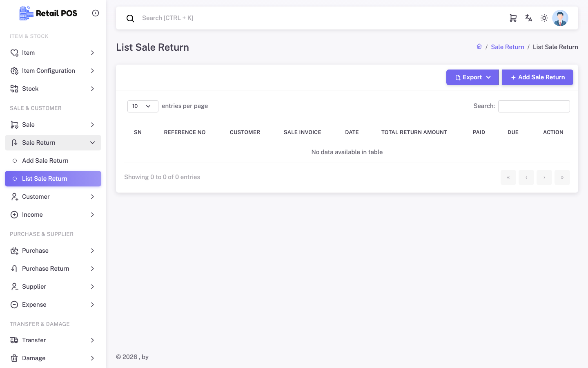Image resolution: width=588 pixels, height=368 pixels.
Task: Collapse the Sale Return menu chevron
Action: [93, 143]
